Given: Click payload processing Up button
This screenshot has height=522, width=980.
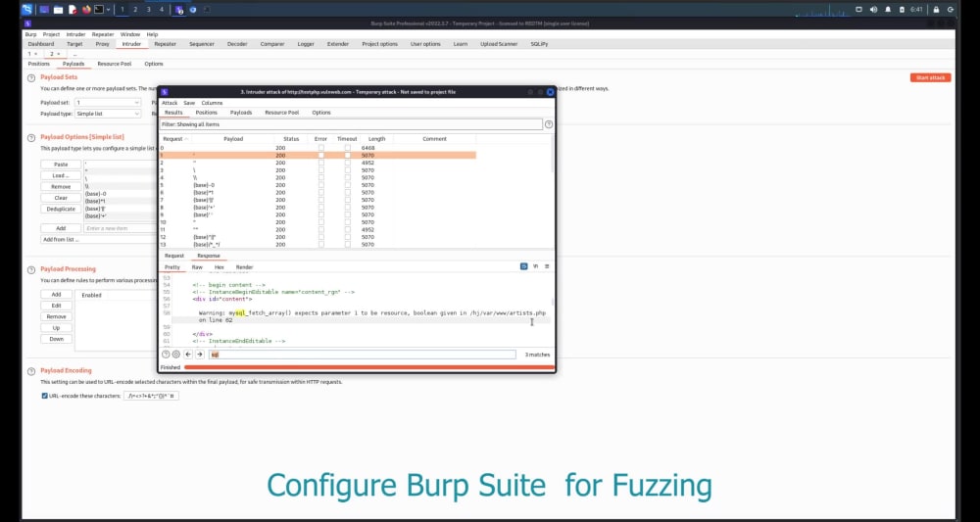Looking at the screenshot, I should (x=56, y=328).
